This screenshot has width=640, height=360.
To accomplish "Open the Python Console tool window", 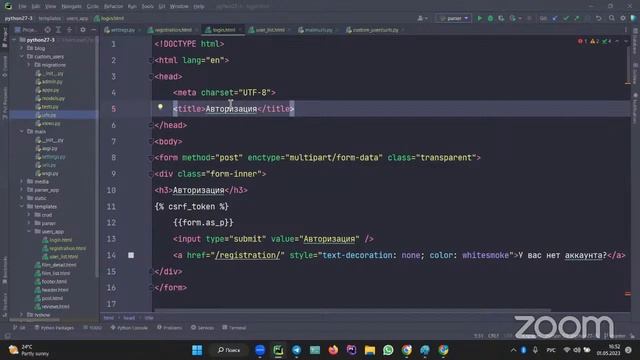I will (129, 327).
